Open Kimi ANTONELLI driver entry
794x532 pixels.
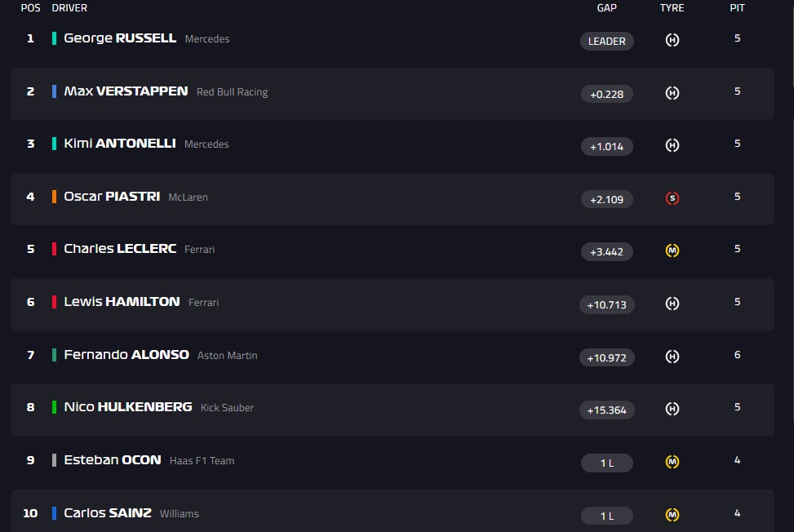119,144
